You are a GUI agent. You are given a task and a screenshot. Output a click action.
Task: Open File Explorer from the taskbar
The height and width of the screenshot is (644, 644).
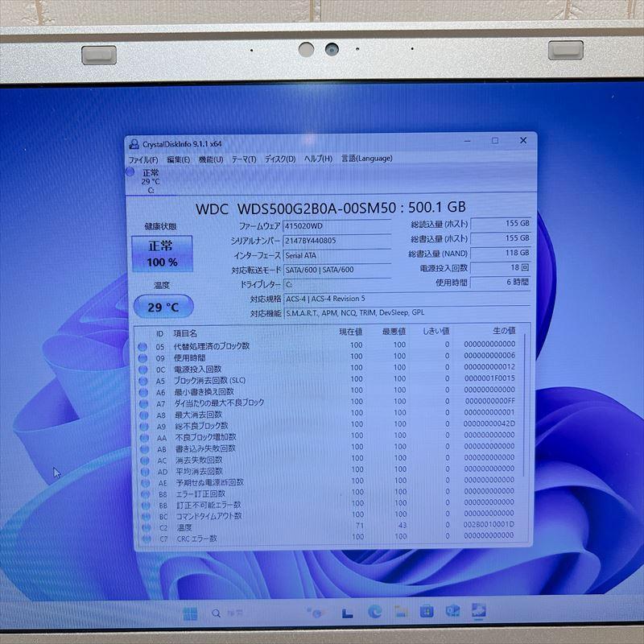[x=400, y=612]
